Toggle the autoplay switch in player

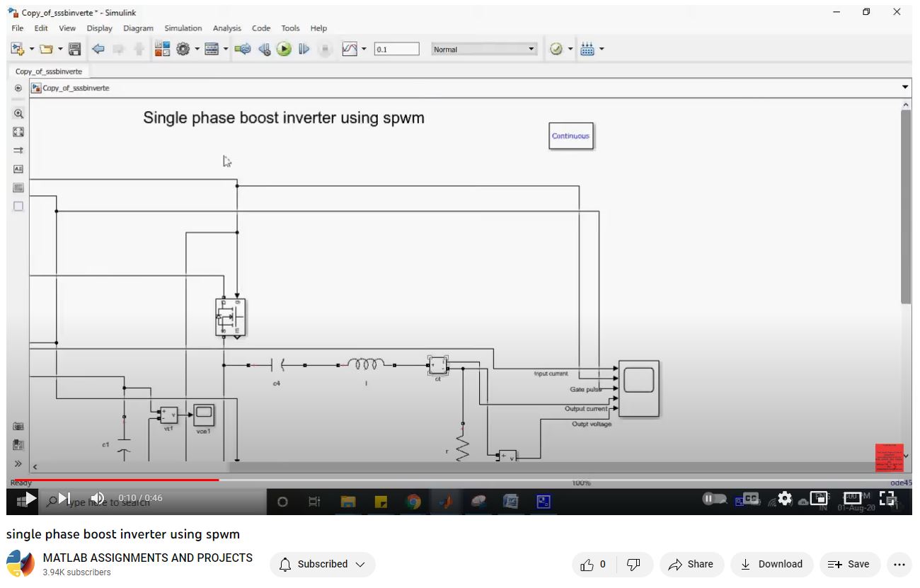pos(713,498)
